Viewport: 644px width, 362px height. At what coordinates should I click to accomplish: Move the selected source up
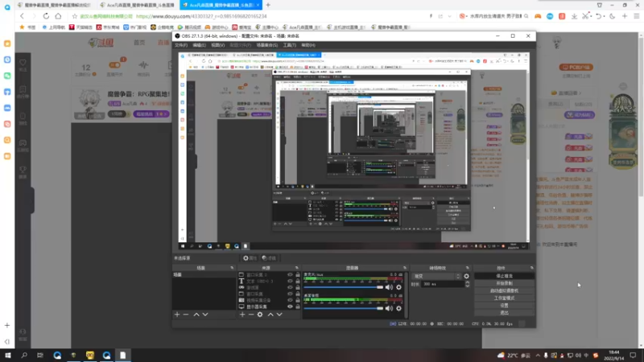(x=270, y=315)
